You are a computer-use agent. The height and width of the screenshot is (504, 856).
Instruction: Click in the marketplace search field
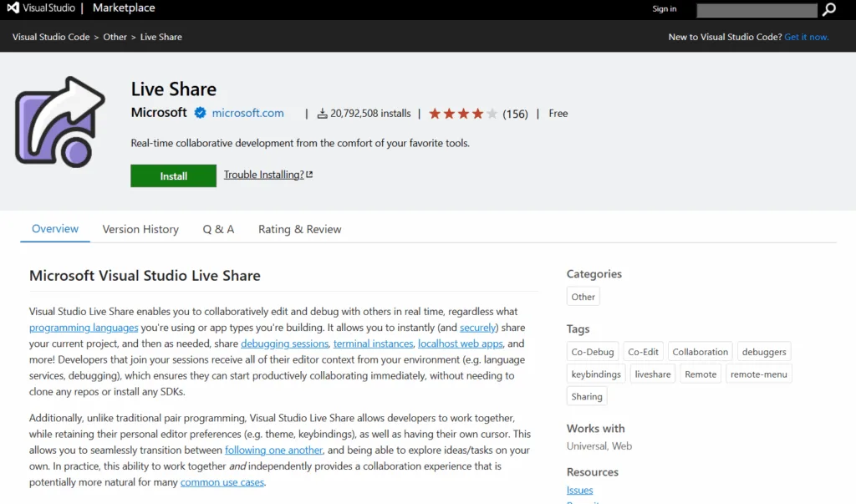[x=757, y=10]
